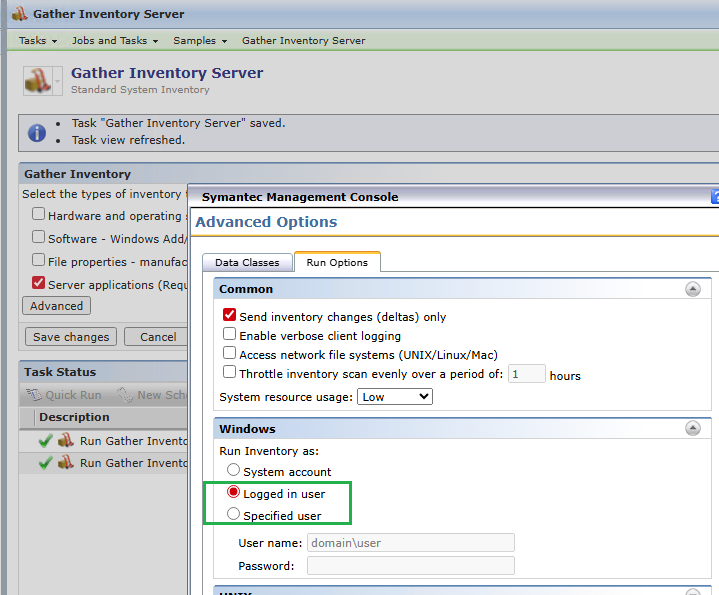Collapse the Common section
Viewport: 719px width, 595px height.
[693, 289]
